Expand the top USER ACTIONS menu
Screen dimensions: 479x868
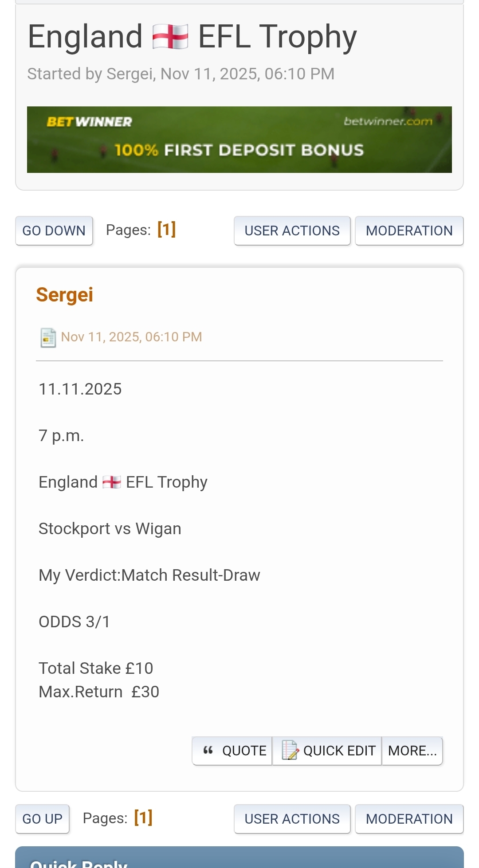(292, 231)
